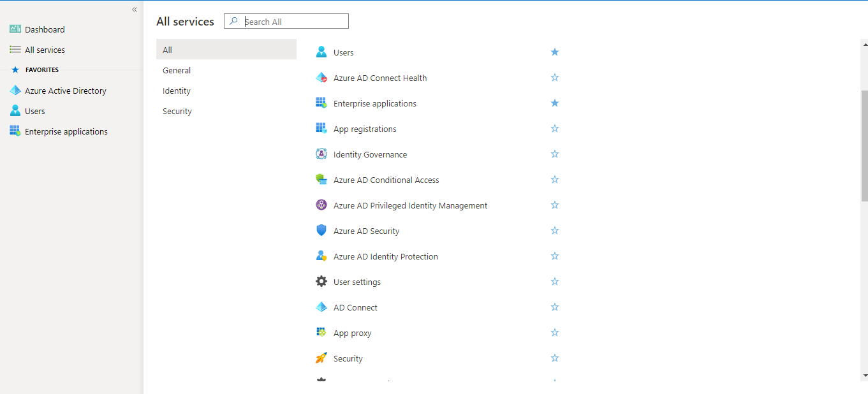Screen dimensions: 868x394
Task: Open the App registrations icon
Action: (321, 129)
